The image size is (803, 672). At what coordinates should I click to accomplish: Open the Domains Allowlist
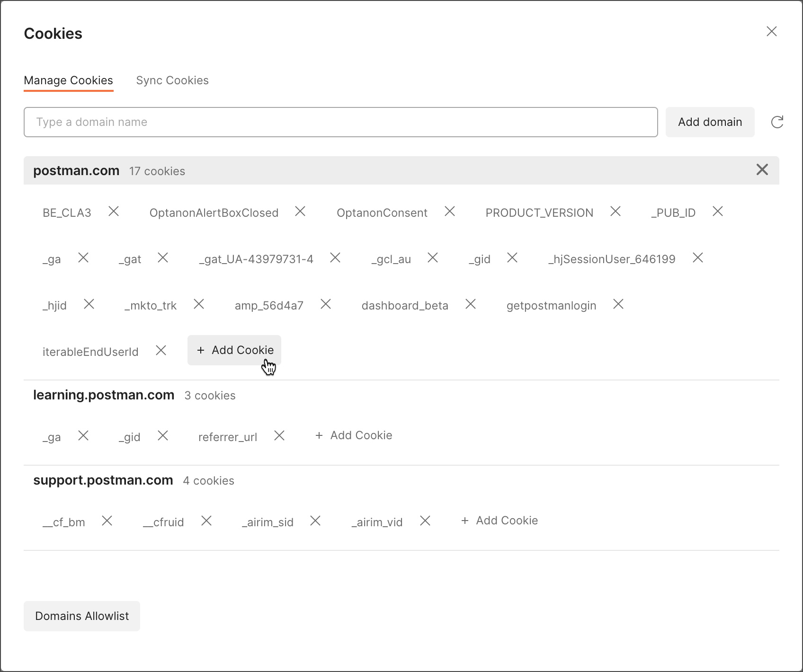[x=82, y=616]
